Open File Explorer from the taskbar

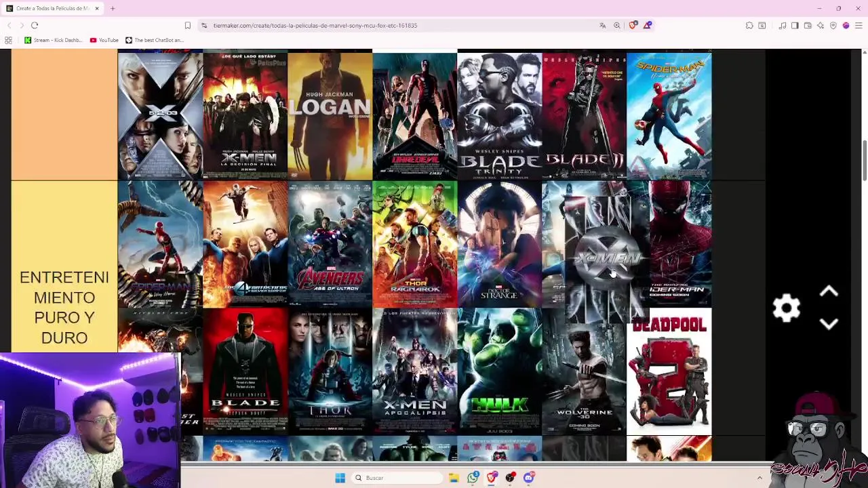click(454, 478)
